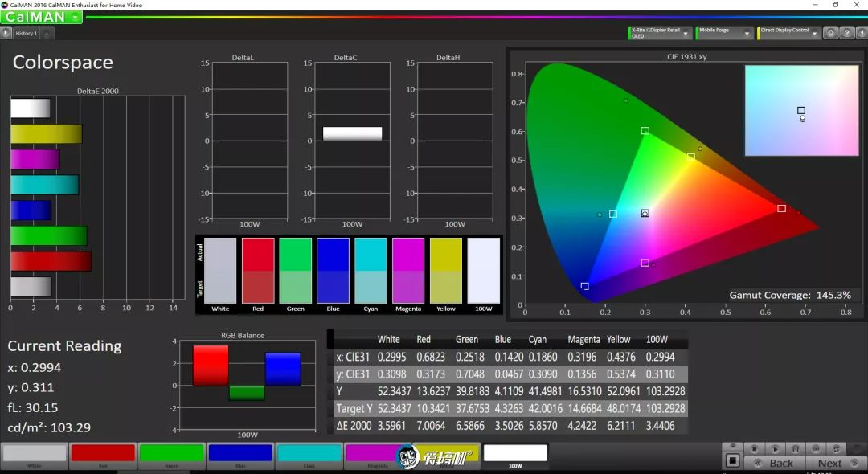
Task: Open the Direct Display Control dropdown
Action: [814, 33]
